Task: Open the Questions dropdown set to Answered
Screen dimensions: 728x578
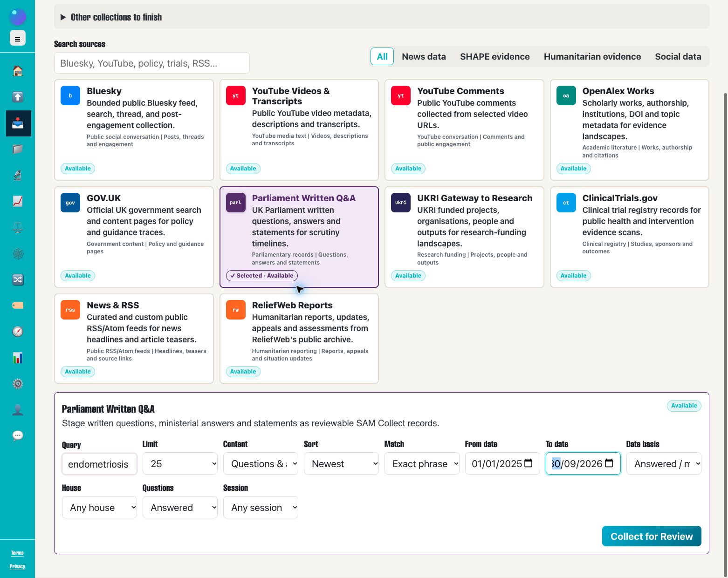Action: pyautogui.click(x=180, y=507)
